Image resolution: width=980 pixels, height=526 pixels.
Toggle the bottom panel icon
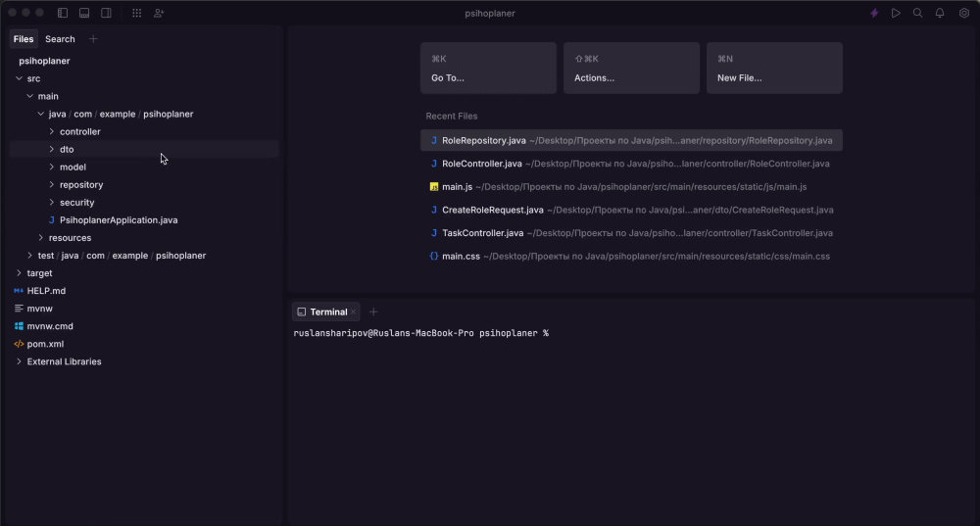pos(84,13)
